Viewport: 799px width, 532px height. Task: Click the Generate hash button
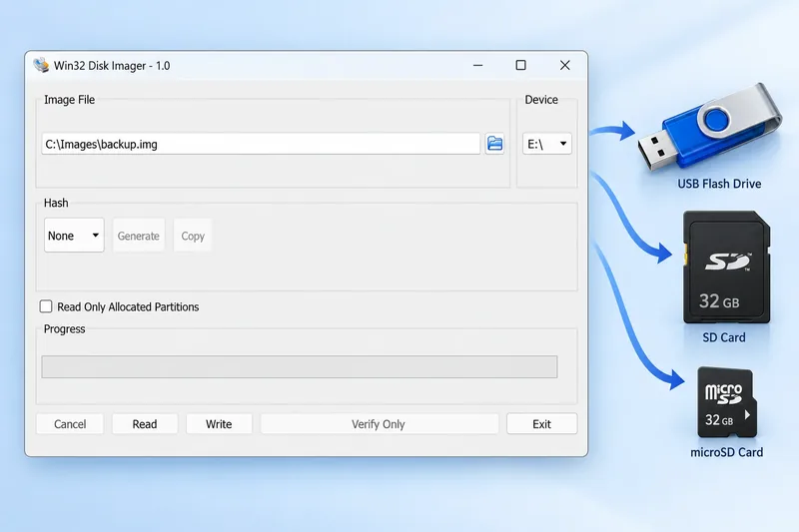click(x=139, y=236)
